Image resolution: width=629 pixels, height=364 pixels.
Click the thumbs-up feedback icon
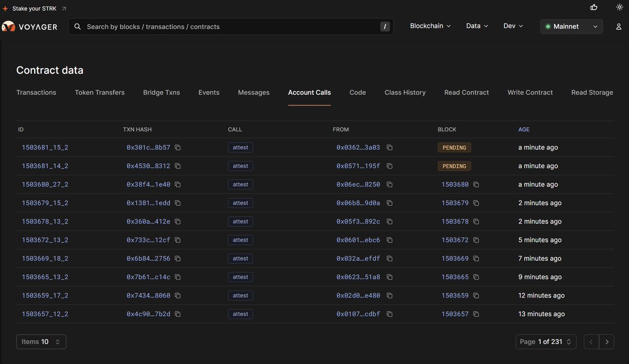[x=594, y=7]
